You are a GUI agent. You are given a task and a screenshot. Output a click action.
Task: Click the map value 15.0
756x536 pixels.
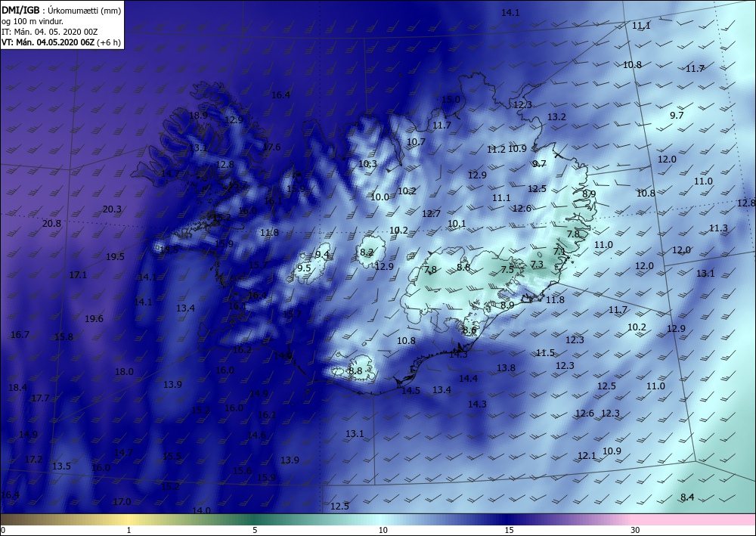point(451,100)
